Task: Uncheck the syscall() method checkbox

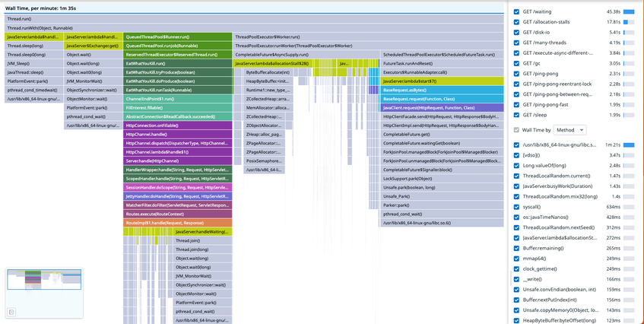Action: pyautogui.click(x=517, y=207)
